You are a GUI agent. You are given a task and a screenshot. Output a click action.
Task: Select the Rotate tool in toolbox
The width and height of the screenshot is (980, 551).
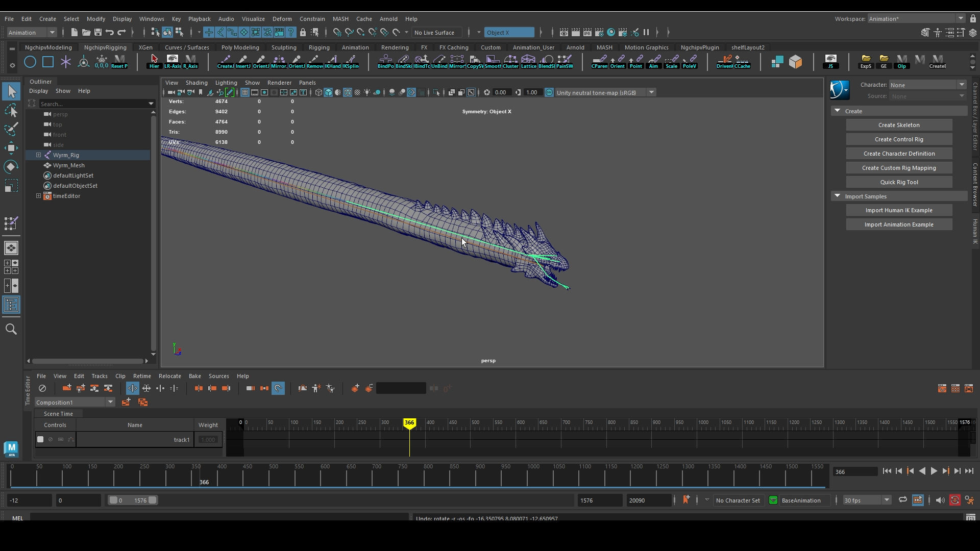pos(11,167)
